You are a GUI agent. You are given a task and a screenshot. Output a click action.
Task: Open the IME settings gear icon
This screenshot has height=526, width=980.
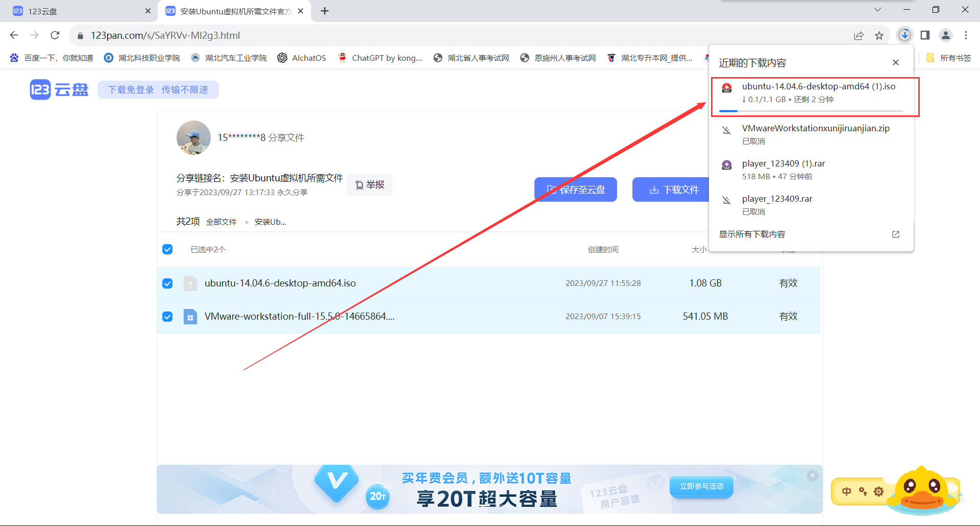878,491
